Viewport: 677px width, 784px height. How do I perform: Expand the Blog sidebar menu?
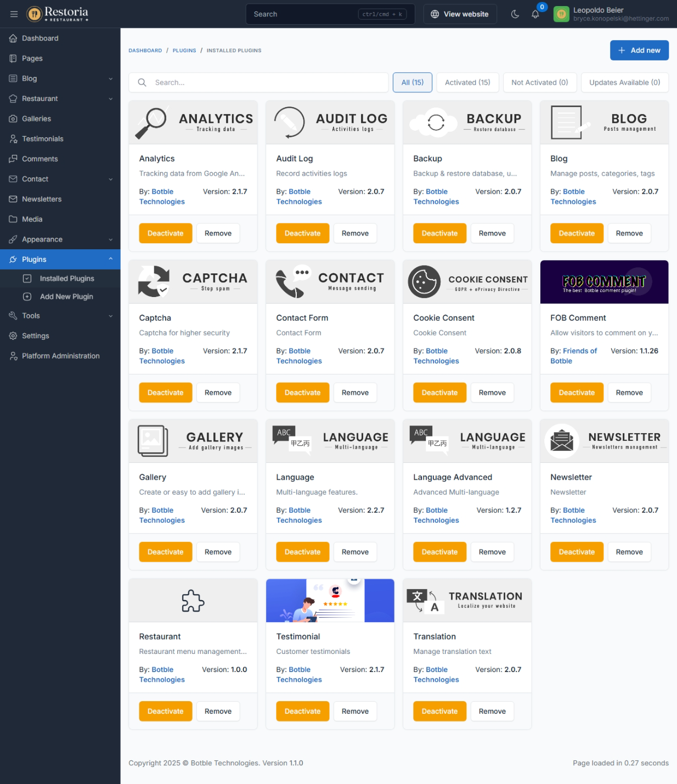coord(110,79)
